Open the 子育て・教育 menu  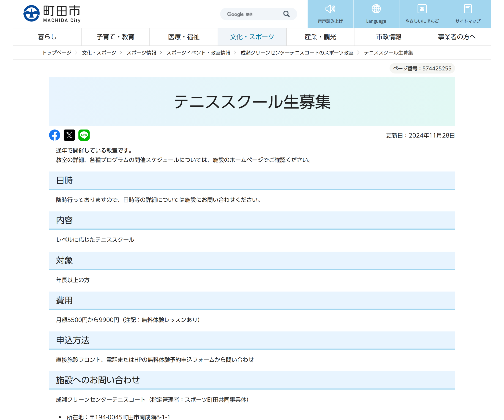click(x=115, y=37)
